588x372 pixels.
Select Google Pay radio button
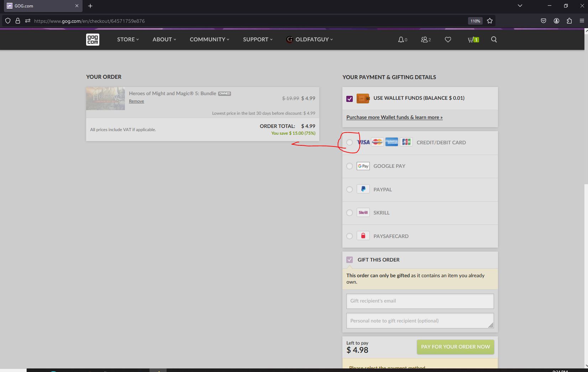tap(350, 166)
